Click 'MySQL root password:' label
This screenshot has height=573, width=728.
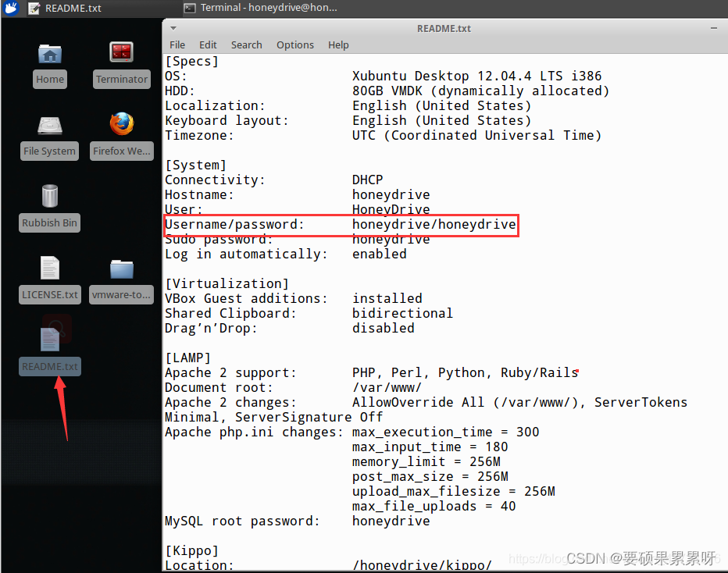(x=242, y=521)
